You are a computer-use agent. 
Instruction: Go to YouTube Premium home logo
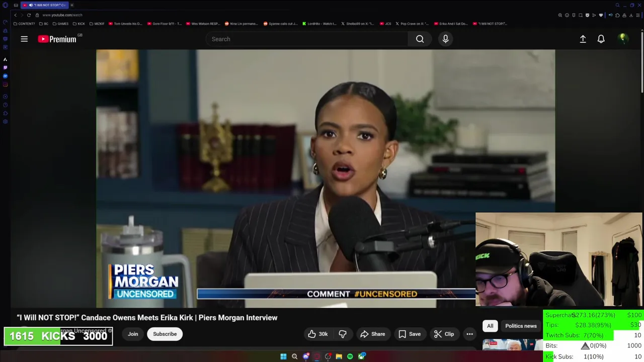57,39
